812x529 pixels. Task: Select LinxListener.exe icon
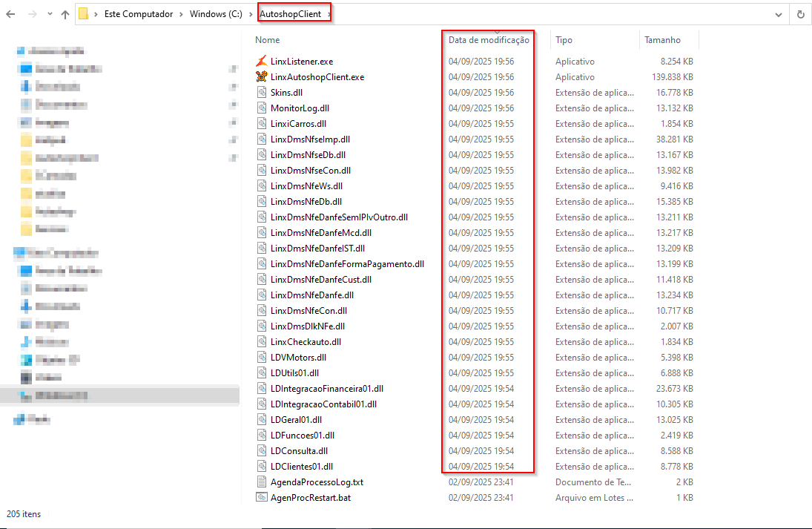[x=262, y=61]
